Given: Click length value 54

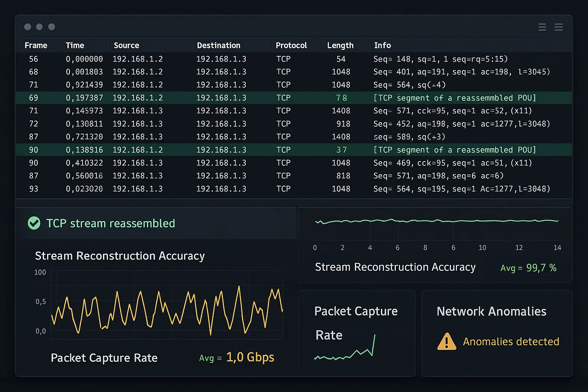Looking at the screenshot, I should click(x=341, y=59).
